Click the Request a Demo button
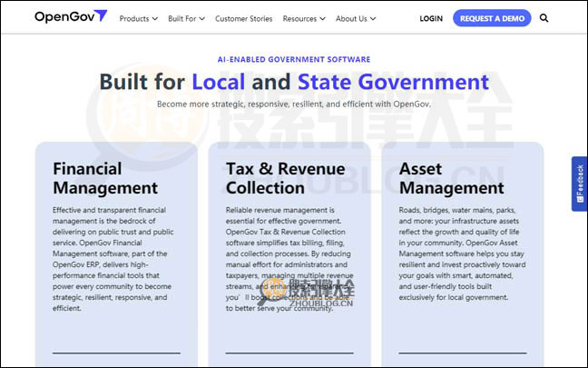 492,18
